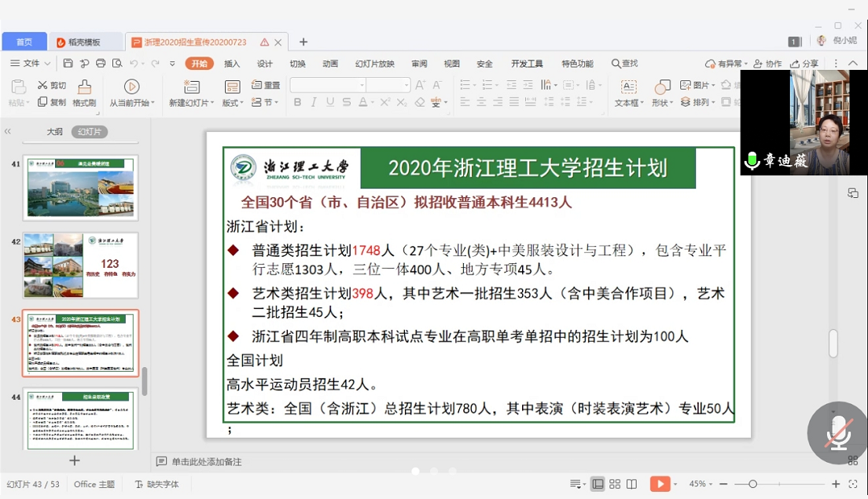Toggle Italic text formatting
This screenshot has height=499, width=868.
tap(314, 102)
